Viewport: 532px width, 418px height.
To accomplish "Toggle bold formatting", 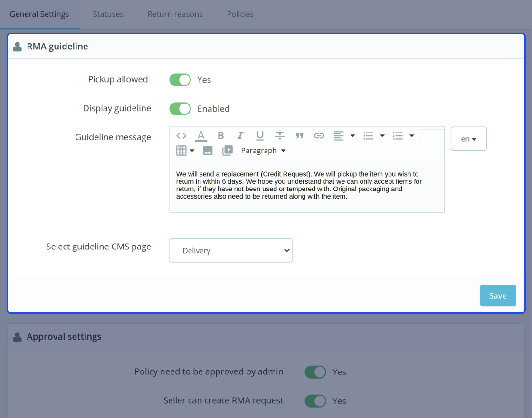I will (x=220, y=136).
